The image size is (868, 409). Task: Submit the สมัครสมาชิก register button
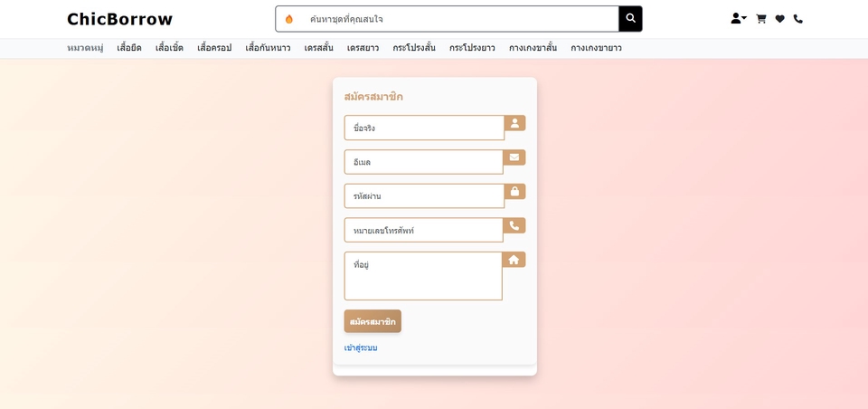pos(373,321)
